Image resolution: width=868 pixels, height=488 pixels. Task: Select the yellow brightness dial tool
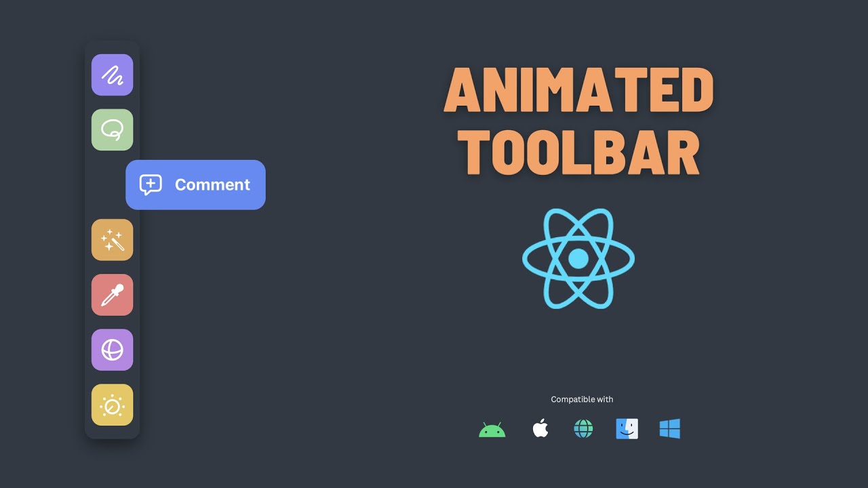(x=112, y=405)
